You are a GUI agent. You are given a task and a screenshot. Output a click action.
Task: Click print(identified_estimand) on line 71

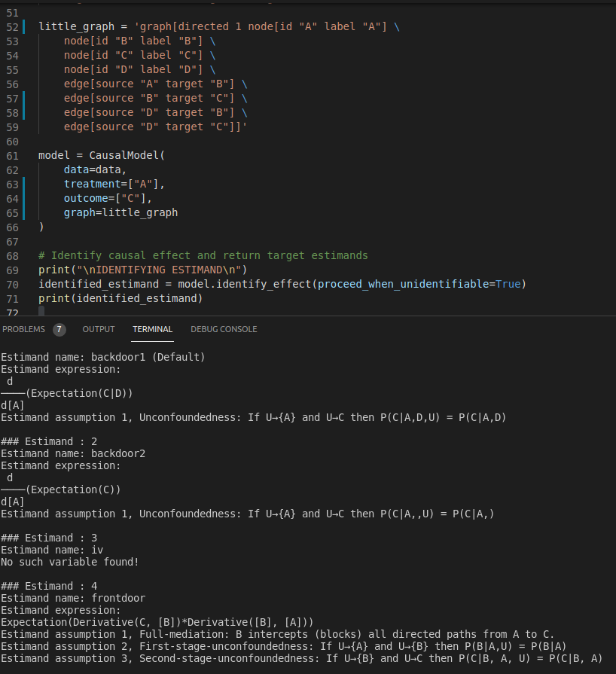[x=120, y=298]
